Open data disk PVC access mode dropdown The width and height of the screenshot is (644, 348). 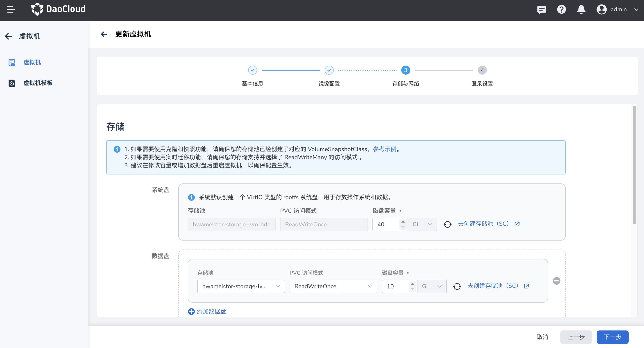click(333, 286)
